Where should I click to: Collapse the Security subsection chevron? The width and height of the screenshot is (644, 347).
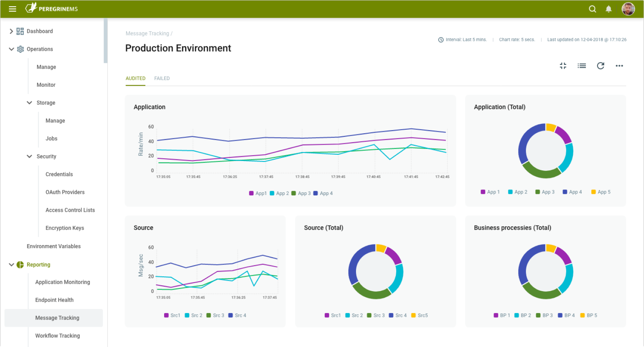coord(29,156)
